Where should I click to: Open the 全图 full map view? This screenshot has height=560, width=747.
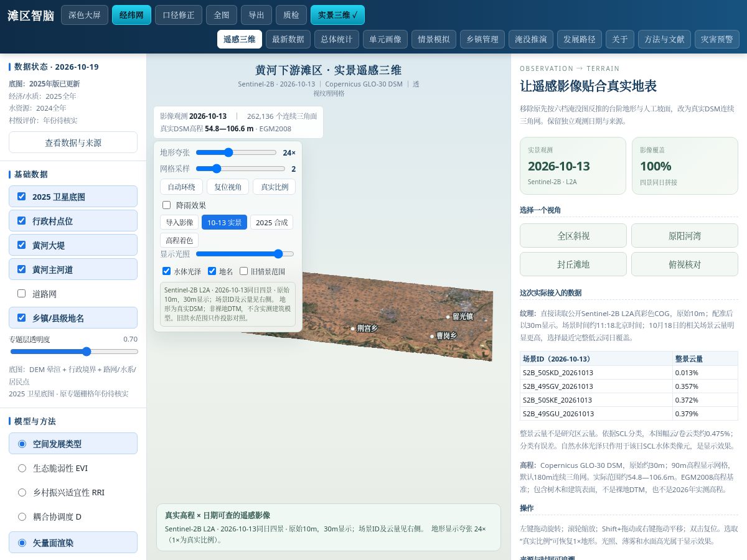coord(222,15)
